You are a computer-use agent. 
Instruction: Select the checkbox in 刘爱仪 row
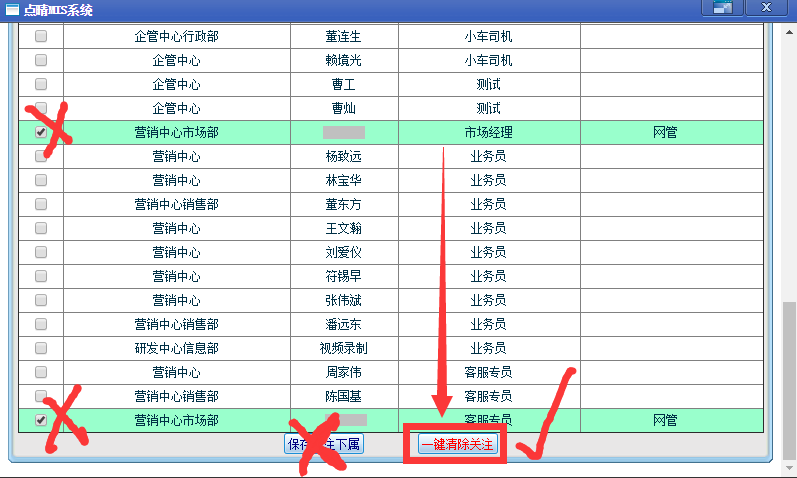coord(41,252)
